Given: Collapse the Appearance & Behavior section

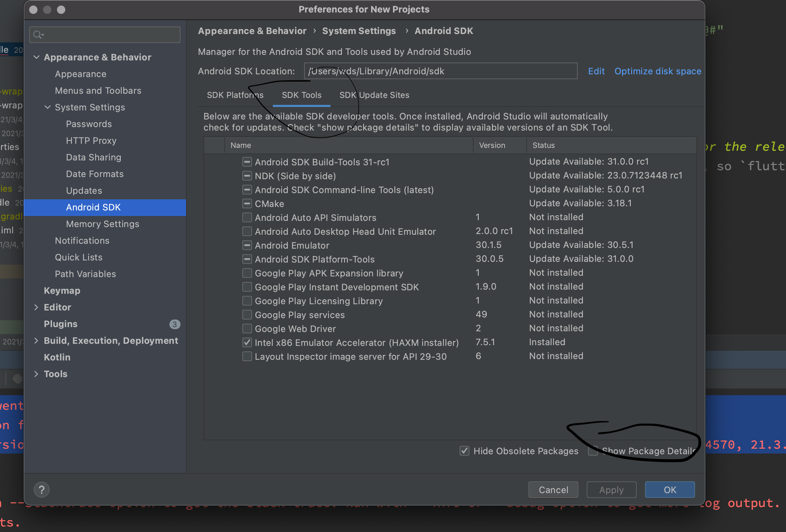Looking at the screenshot, I should click(37, 57).
